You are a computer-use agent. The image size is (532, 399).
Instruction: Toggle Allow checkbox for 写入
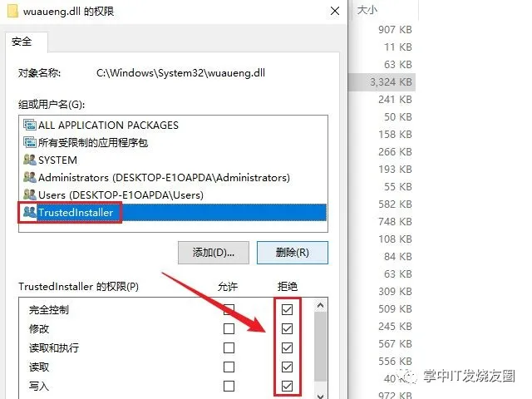click(229, 386)
